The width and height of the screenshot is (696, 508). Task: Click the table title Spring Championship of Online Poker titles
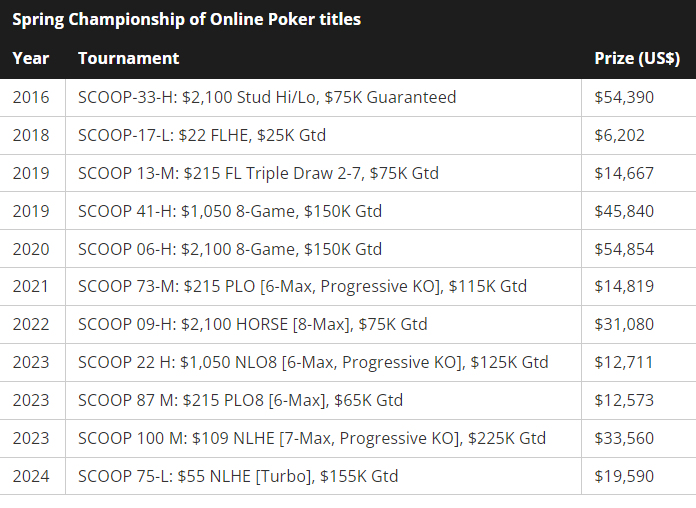[x=187, y=19]
